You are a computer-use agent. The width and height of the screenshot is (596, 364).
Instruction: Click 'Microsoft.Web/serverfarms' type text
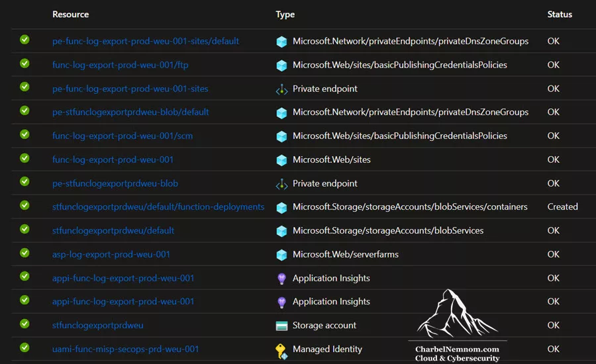(346, 254)
